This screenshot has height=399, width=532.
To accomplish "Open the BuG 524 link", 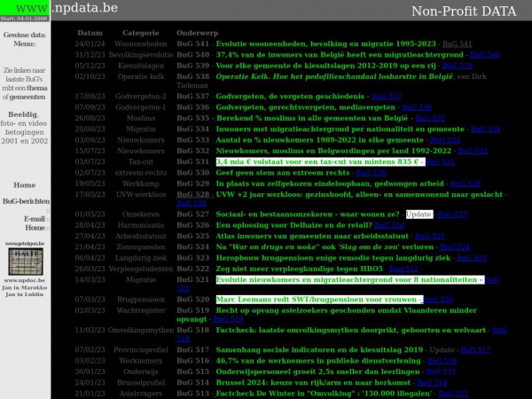I will [455, 247].
